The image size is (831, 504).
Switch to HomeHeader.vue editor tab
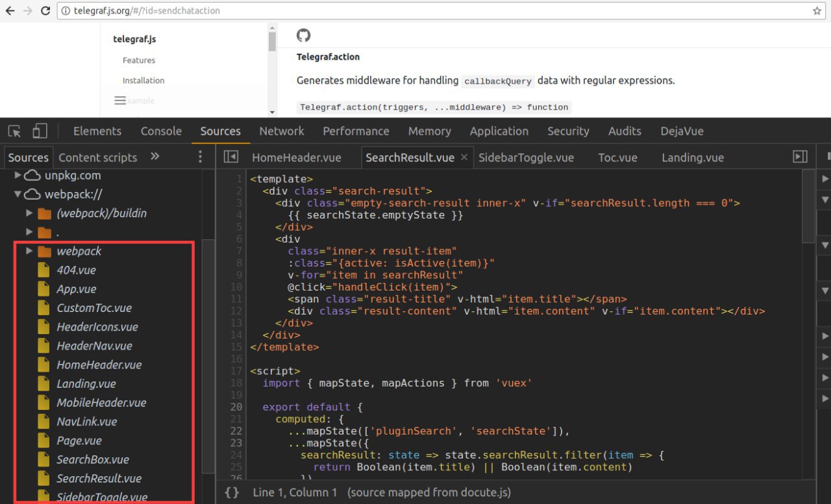[x=296, y=157]
